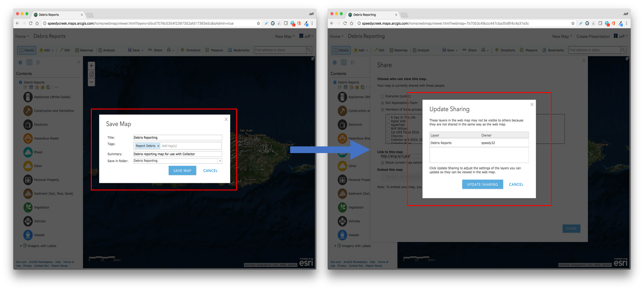Screen dimensions: 644x291
Task: Click Vessels symbol in Save Map window
Action: pos(28,235)
